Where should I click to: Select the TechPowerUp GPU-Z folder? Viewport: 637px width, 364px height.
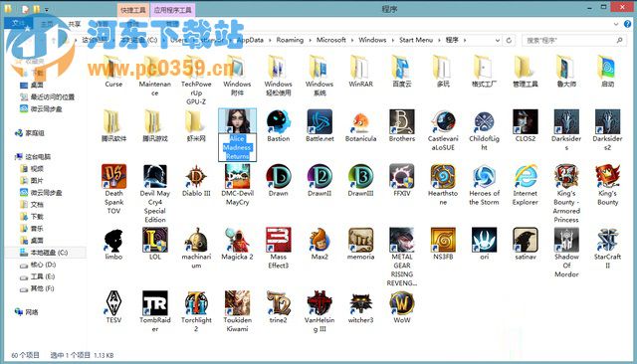[196, 67]
